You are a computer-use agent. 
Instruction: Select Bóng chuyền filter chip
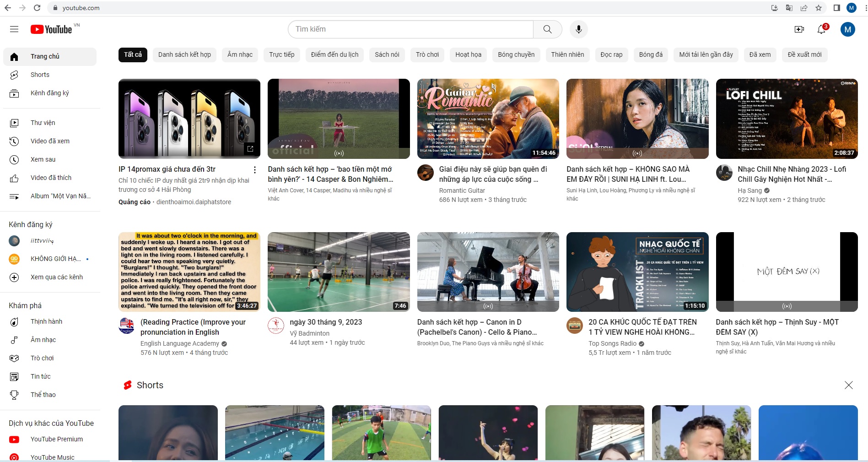(x=516, y=54)
